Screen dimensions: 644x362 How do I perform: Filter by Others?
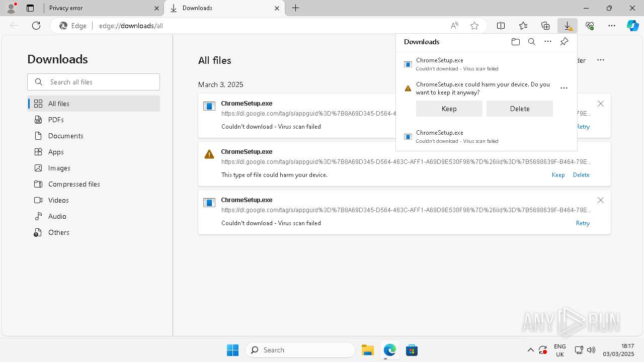(94, 232)
